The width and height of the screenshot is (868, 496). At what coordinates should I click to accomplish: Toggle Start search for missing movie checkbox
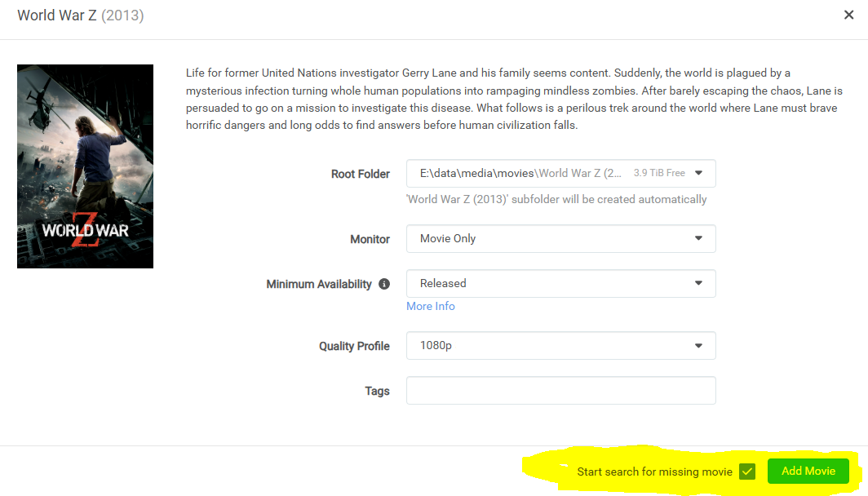point(747,472)
